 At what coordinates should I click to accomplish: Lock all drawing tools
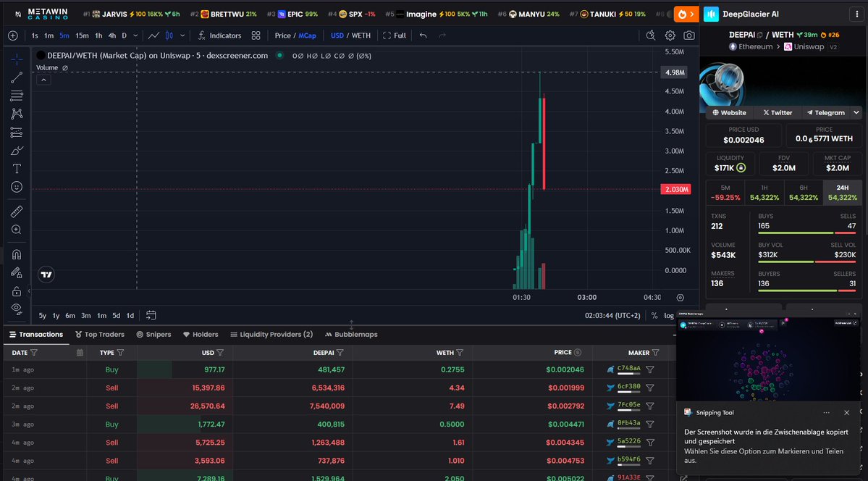[17, 291]
